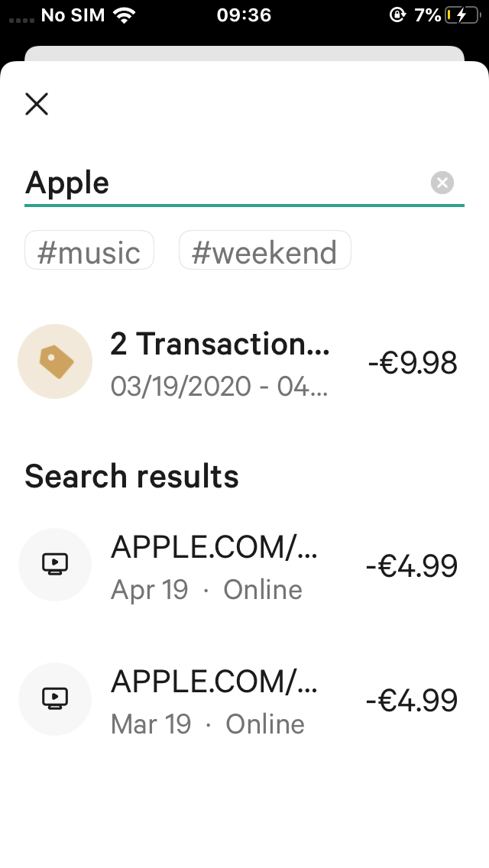
Task: Tap the -€9.98 grouped amount
Action: [x=412, y=361]
